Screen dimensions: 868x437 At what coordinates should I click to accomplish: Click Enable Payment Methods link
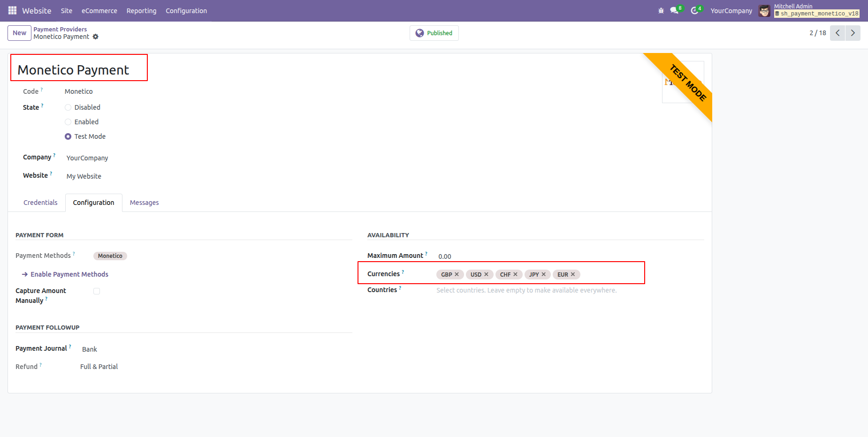click(x=65, y=274)
